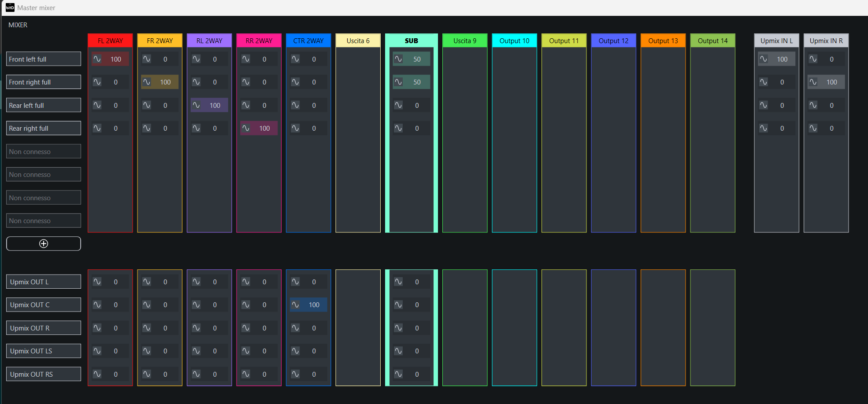Click the Upmix OUT R row label

44,328
